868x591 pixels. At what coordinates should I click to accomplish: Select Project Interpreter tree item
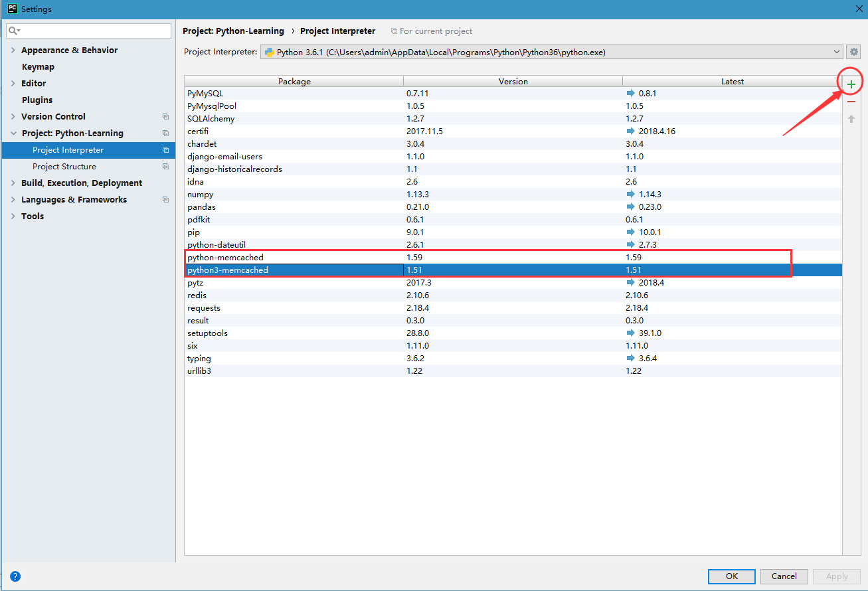click(x=88, y=150)
